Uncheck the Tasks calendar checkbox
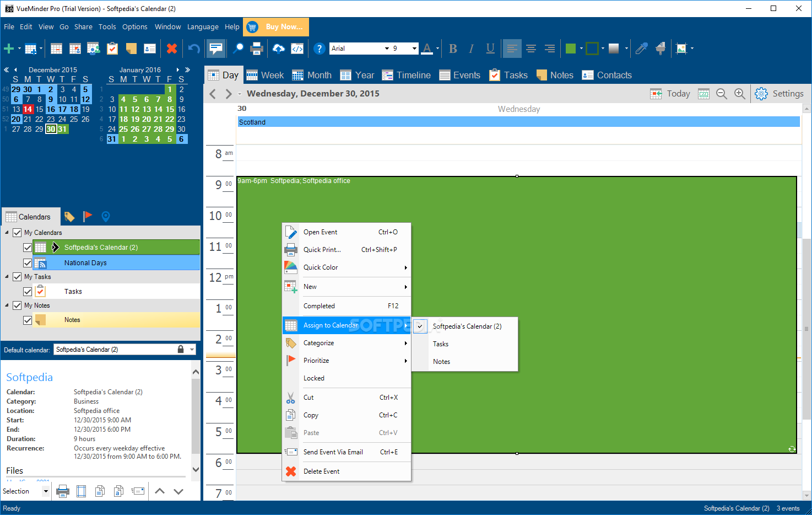Viewport: 812px width, 515px height. point(28,291)
